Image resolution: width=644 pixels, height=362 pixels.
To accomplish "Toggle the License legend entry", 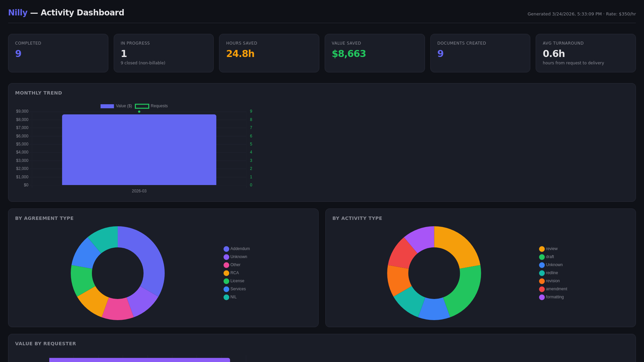I will [x=234, y=281].
